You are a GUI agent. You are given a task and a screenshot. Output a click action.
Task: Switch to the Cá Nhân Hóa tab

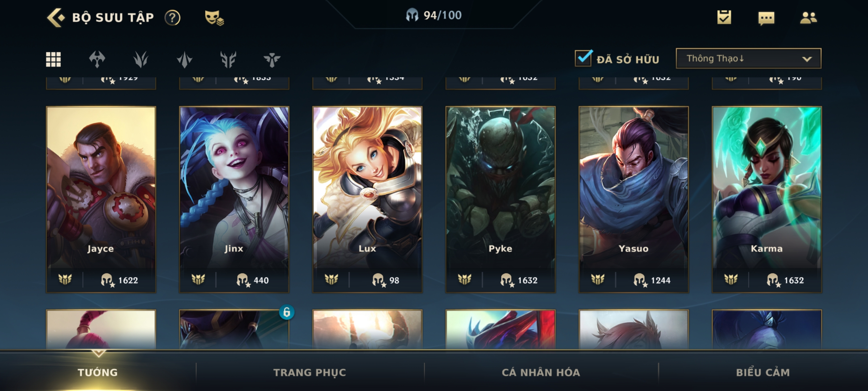[541, 372]
